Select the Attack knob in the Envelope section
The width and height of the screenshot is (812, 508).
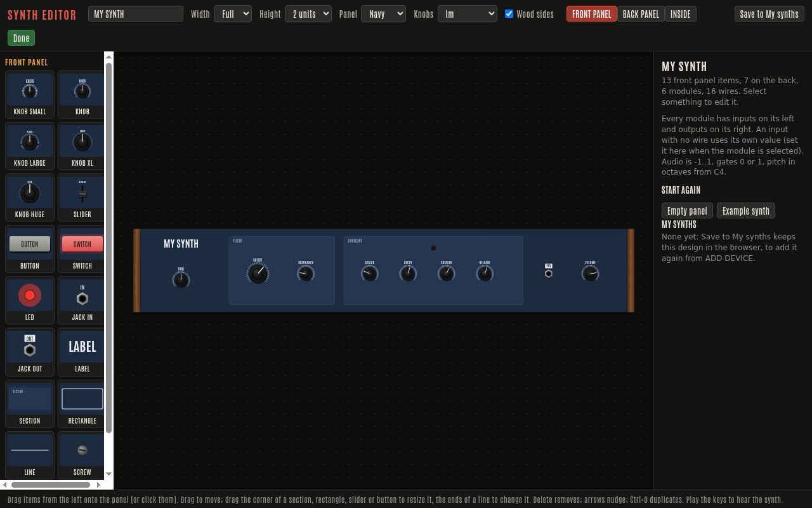[369, 273]
